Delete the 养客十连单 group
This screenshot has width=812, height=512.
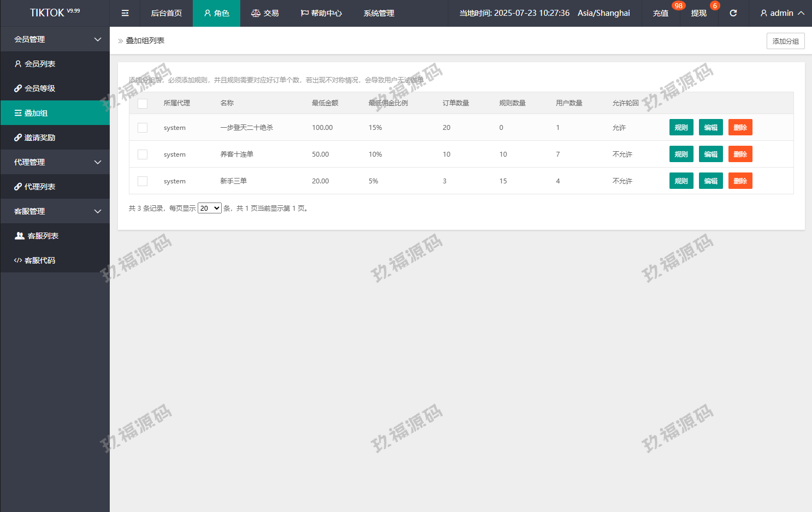pyautogui.click(x=740, y=154)
